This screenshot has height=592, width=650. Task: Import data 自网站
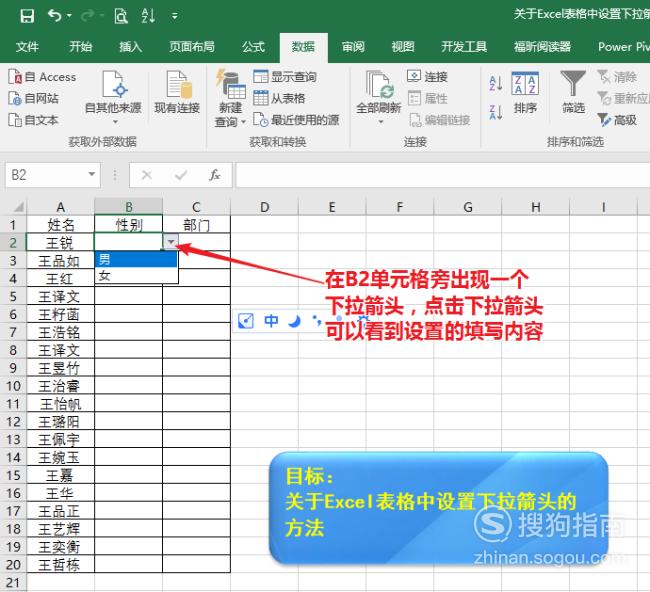click(34, 98)
